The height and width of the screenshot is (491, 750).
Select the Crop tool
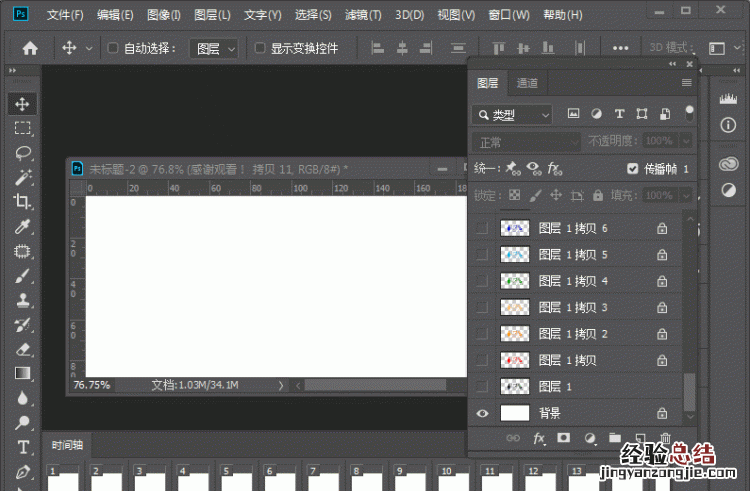(x=23, y=202)
